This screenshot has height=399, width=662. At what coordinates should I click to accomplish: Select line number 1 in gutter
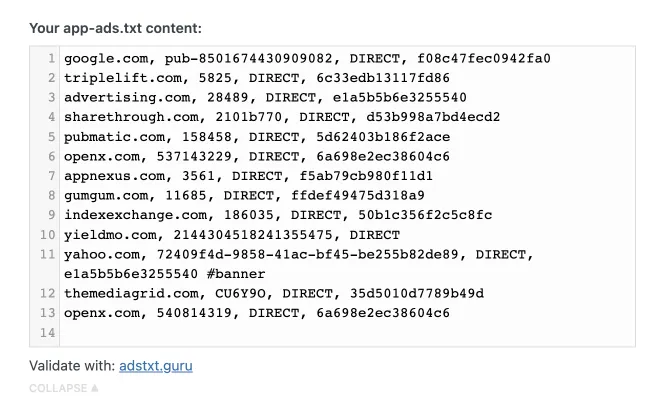point(51,58)
